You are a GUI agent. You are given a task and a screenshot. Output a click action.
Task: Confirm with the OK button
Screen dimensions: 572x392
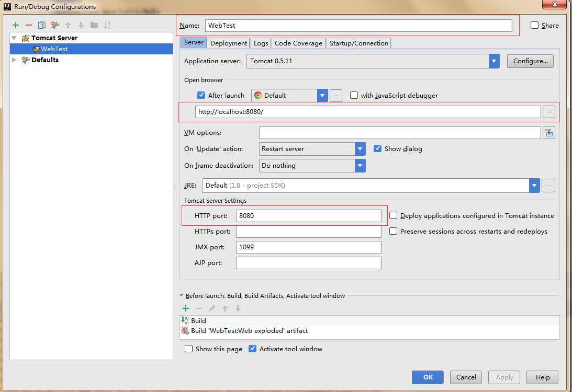pyautogui.click(x=428, y=377)
